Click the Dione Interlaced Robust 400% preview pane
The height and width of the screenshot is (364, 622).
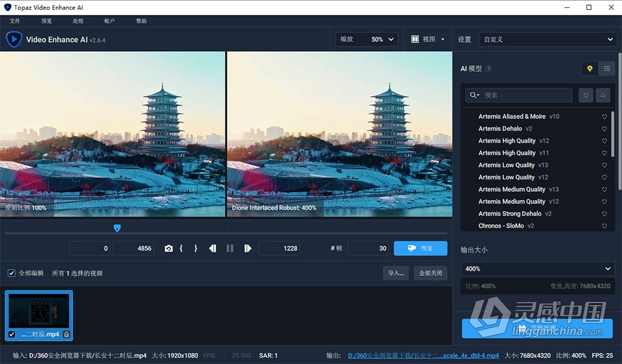tap(340, 134)
